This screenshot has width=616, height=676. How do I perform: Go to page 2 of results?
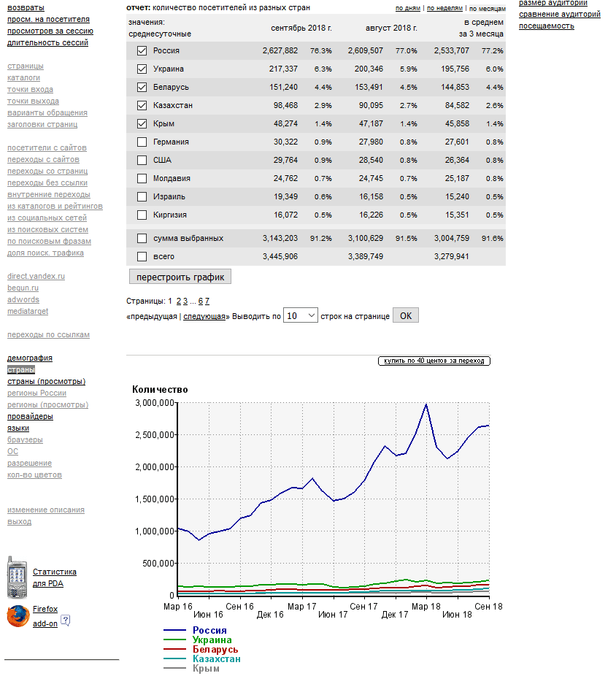tap(179, 301)
